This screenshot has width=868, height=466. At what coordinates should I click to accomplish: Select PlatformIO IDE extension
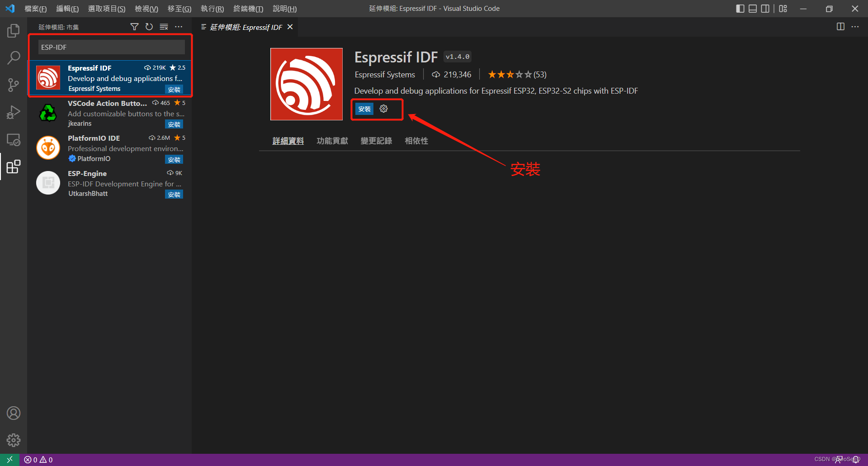[x=110, y=148]
